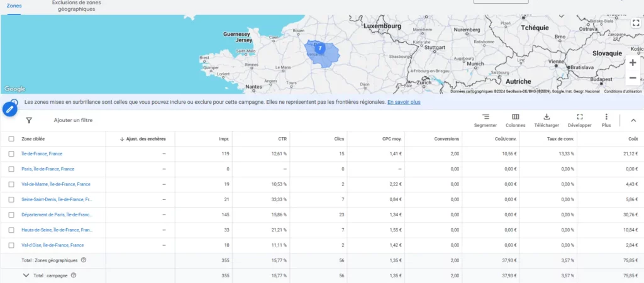The width and height of the screenshot is (644, 283).
Task: Check the Département de Paris row checkbox
Action: click(11, 214)
